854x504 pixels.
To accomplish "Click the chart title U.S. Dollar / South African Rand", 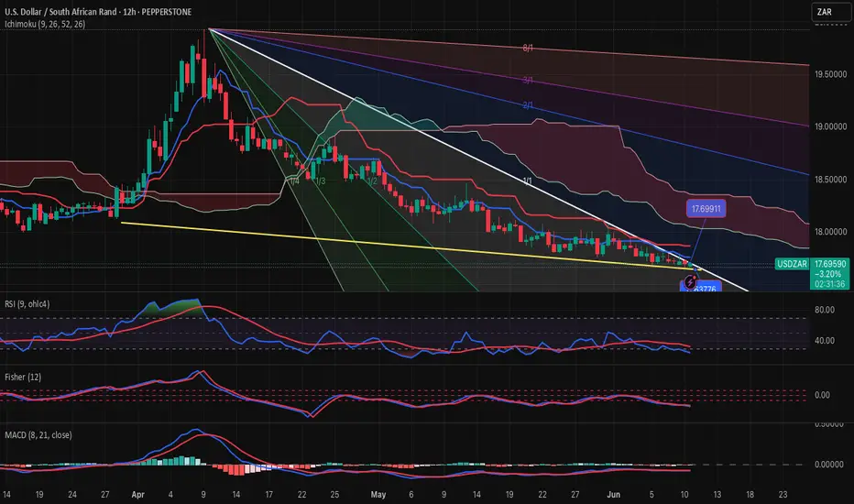I will click(61, 11).
